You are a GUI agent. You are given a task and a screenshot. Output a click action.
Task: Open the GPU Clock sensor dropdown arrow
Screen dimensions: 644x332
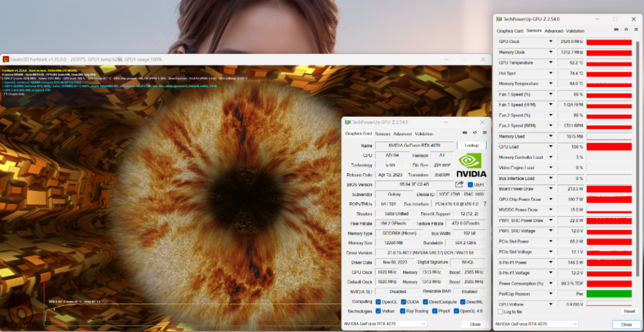coord(550,42)
